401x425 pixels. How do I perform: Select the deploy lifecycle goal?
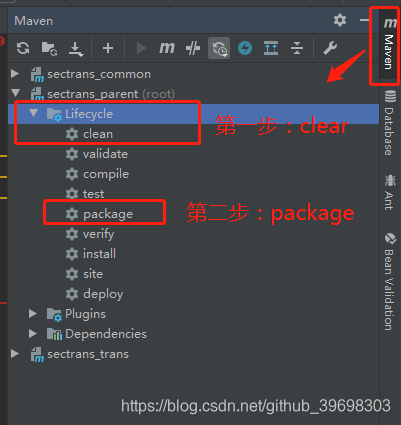[103, 294]
